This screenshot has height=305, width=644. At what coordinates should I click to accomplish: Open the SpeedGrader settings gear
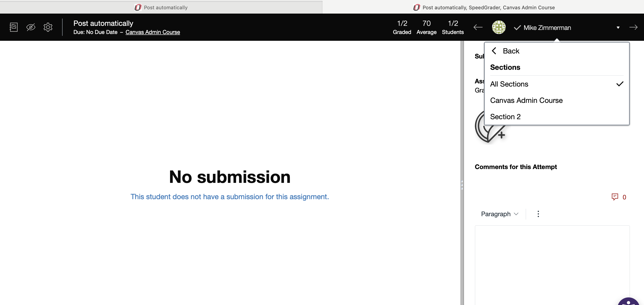48,27
